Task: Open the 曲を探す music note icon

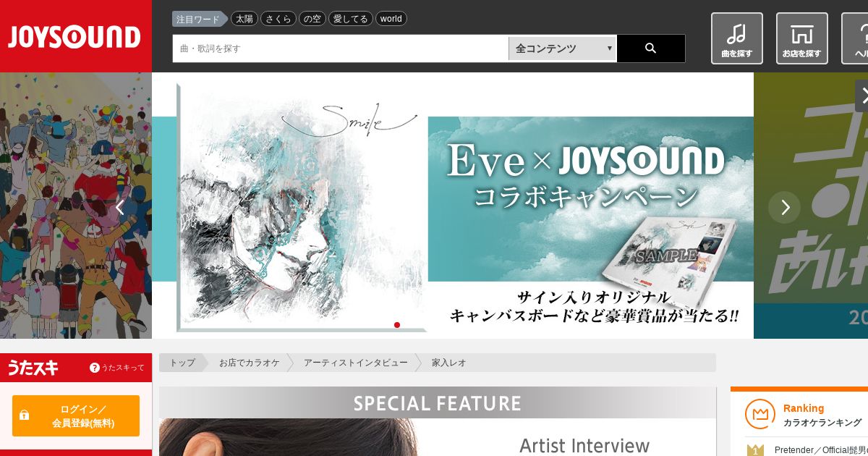Action: click(x=736, y=38)
